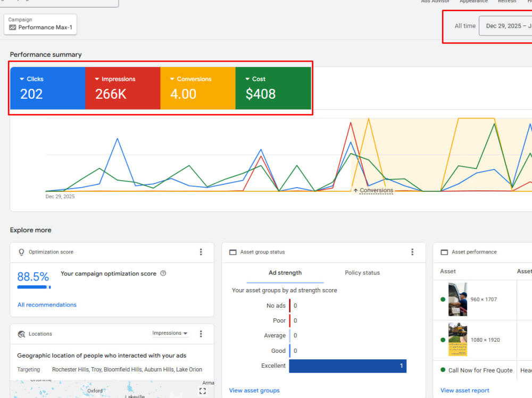Open the Impressions metric dropdown in the red tile
The height and width of the screenshot is (398, 532).
[x=115, y=79]
